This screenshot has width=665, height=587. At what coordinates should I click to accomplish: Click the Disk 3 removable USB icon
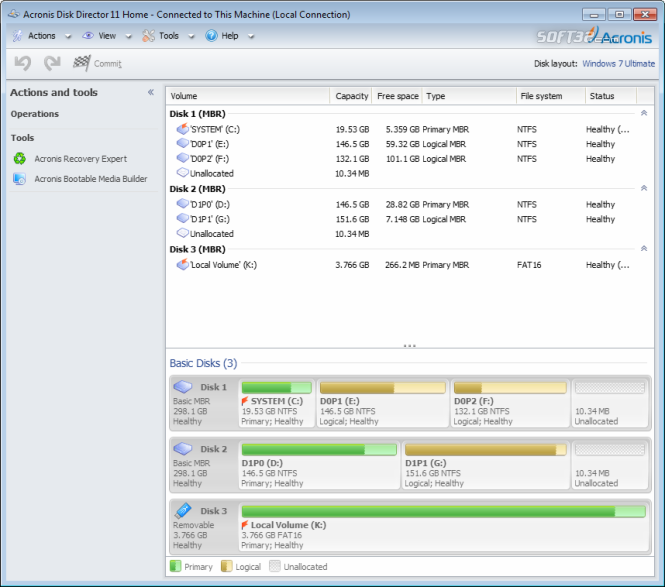pos(183,510)
